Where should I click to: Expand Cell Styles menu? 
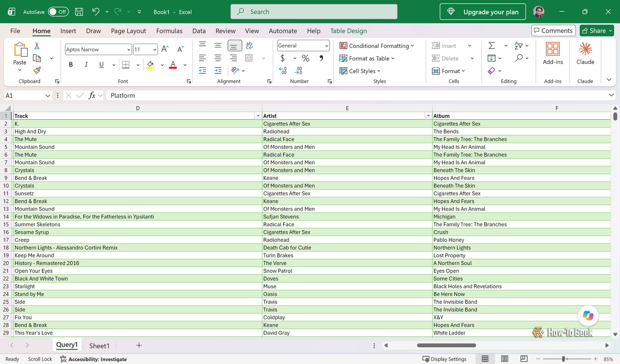click(360, 71)
